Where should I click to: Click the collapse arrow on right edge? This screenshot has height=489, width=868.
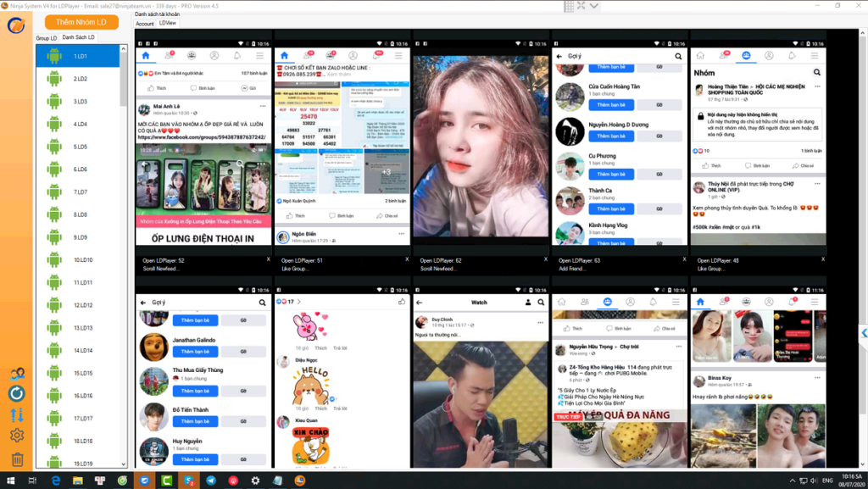coord(864,333)
